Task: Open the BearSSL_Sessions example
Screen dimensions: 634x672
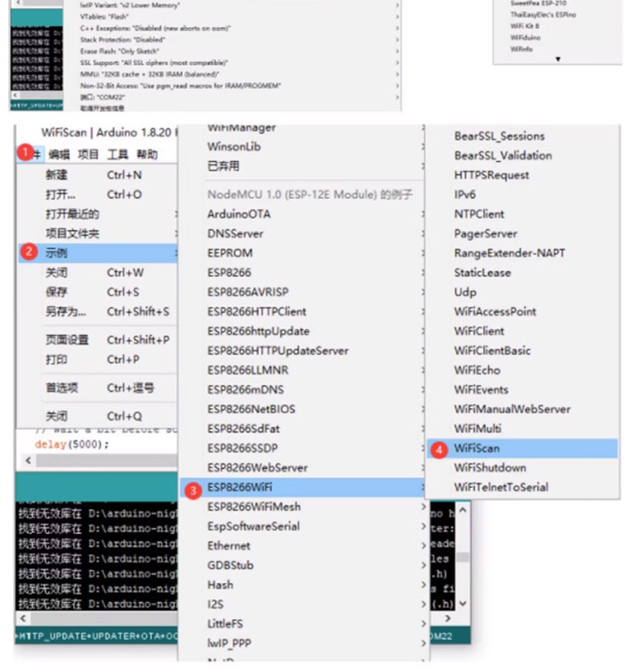Action: coord(522,136)
